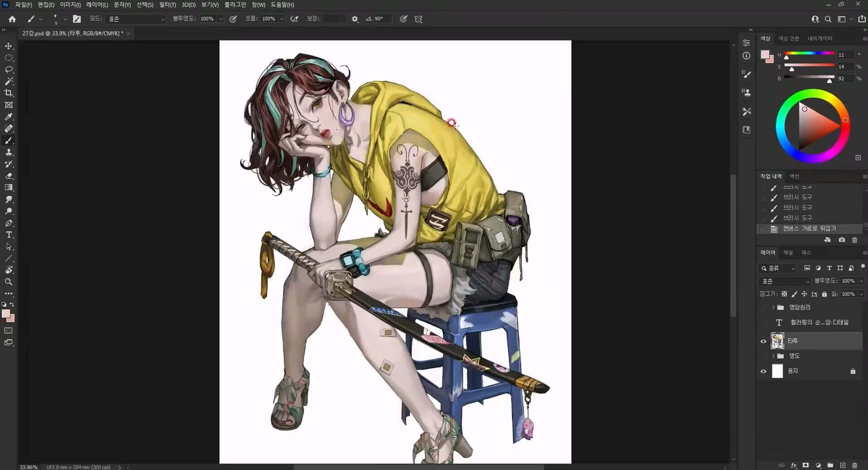Screen dimensions: 868x470
Task: Open smoothing options gear icon
Action: point(355,19)
